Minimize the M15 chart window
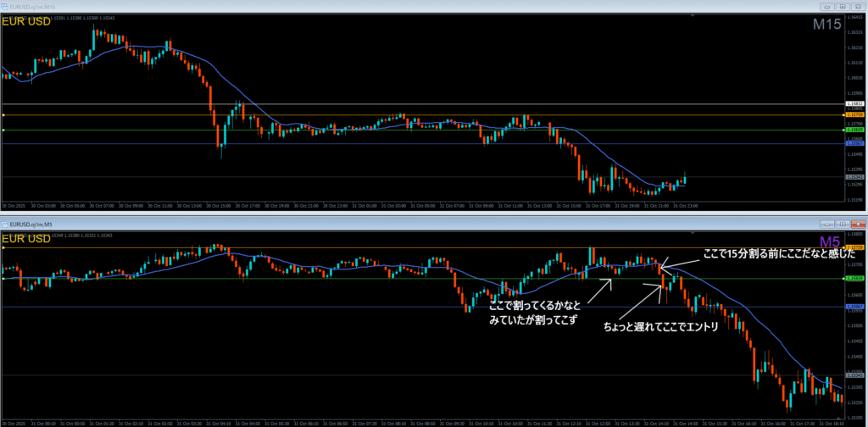This screenshot has width=868, height=427. coord(829,7)
